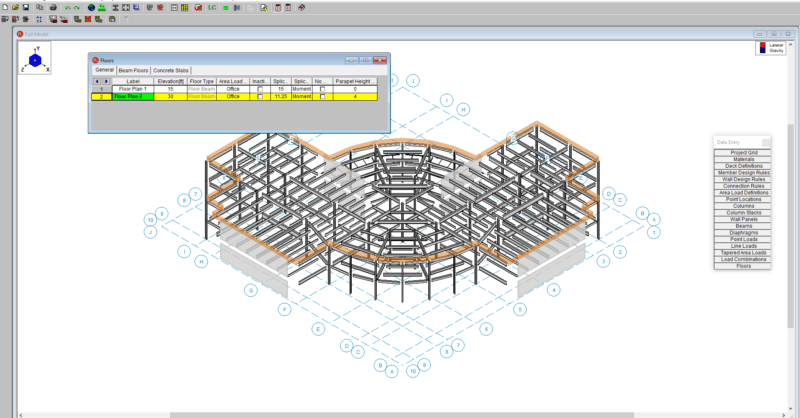Toggle Inactive checkbox for Floor Plan 1
This screenshot has height=418, width=800.
(260, 89)
